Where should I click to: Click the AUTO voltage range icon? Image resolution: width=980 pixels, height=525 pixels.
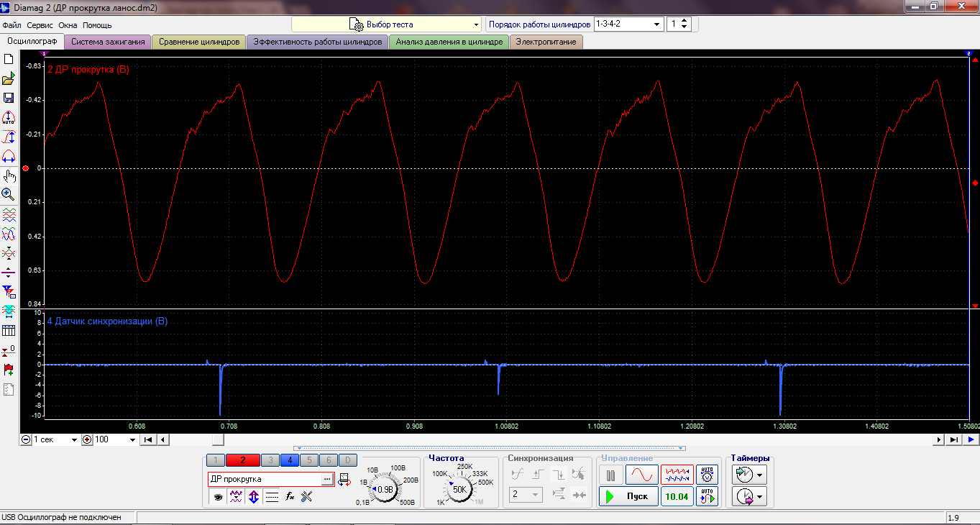tap(707, 475)
